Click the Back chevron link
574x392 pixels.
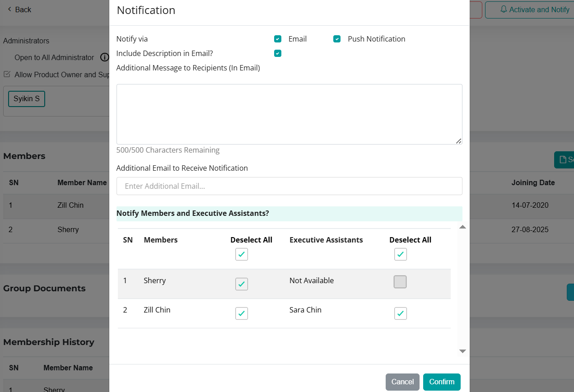point(19,9)
